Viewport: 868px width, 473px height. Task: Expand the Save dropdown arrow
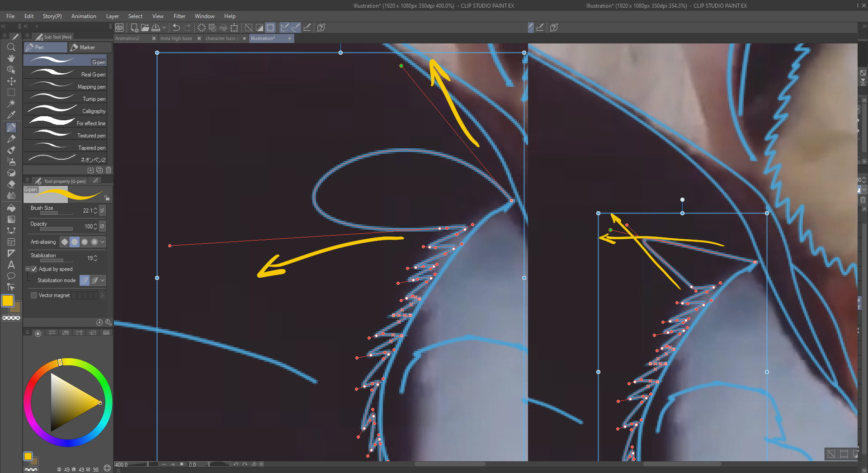164,28
